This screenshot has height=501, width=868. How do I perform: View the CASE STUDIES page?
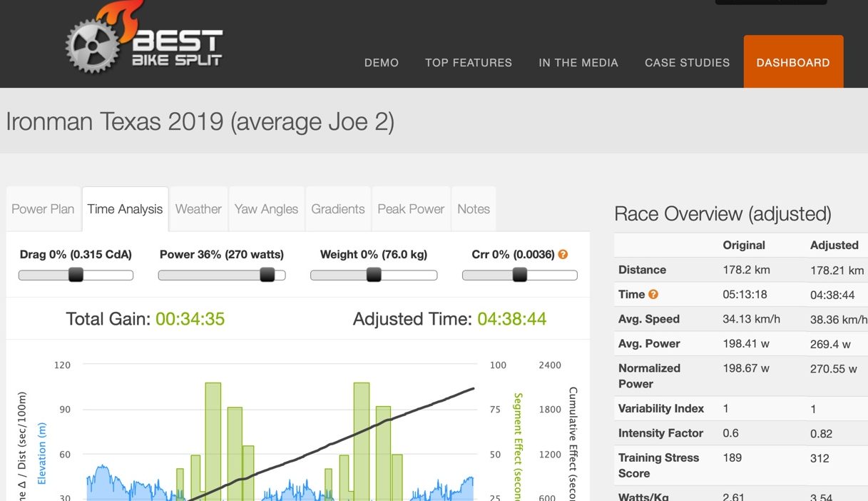click(x=687, y=63)
